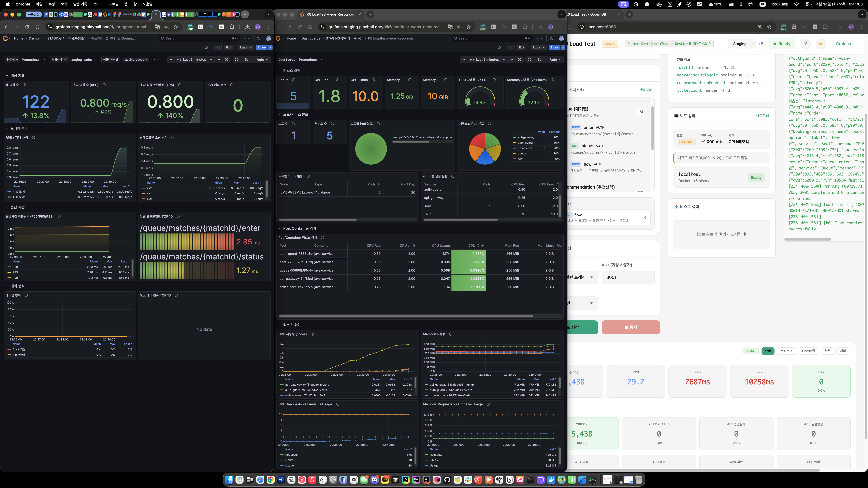Open Last 5 minutes time picker in K6 dashboard
The height and width of the screenshot is (488, 868).
[x=488, y=60]
